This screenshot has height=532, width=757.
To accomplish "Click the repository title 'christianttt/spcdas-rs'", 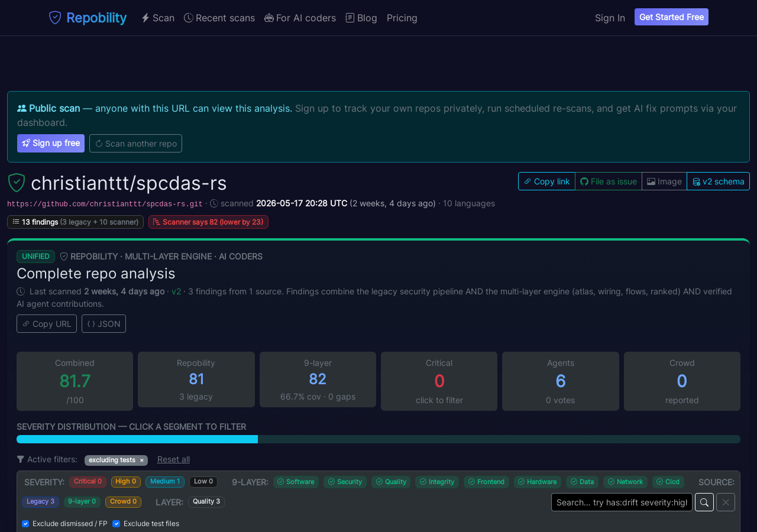I will (x=129, y=183).
